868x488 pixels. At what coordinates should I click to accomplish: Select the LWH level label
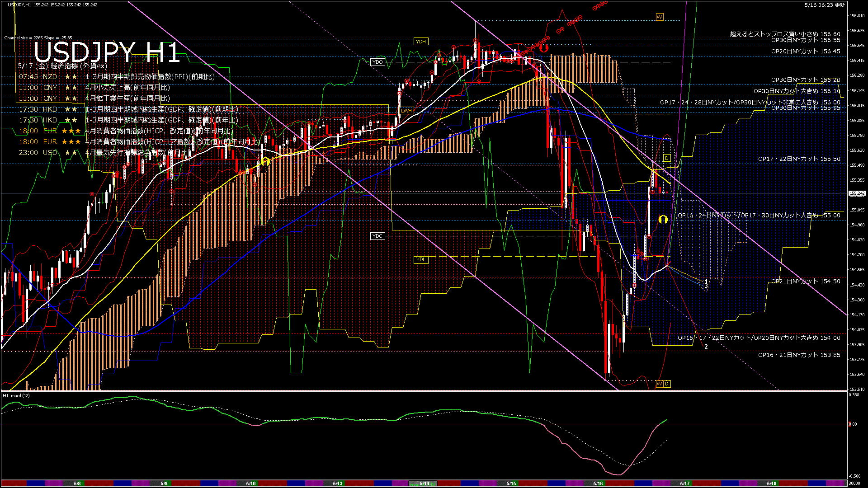pos(406,110)
